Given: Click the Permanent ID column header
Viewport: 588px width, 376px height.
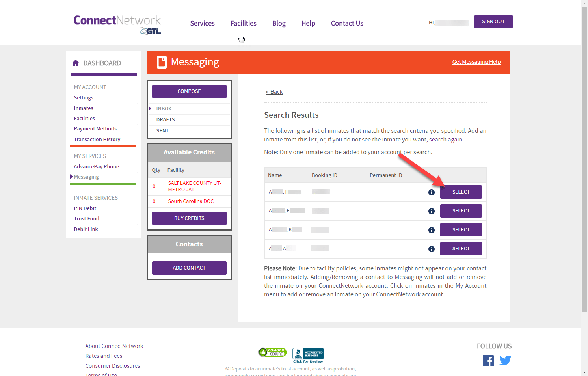Looking at the screenshot, I should 386,175.
